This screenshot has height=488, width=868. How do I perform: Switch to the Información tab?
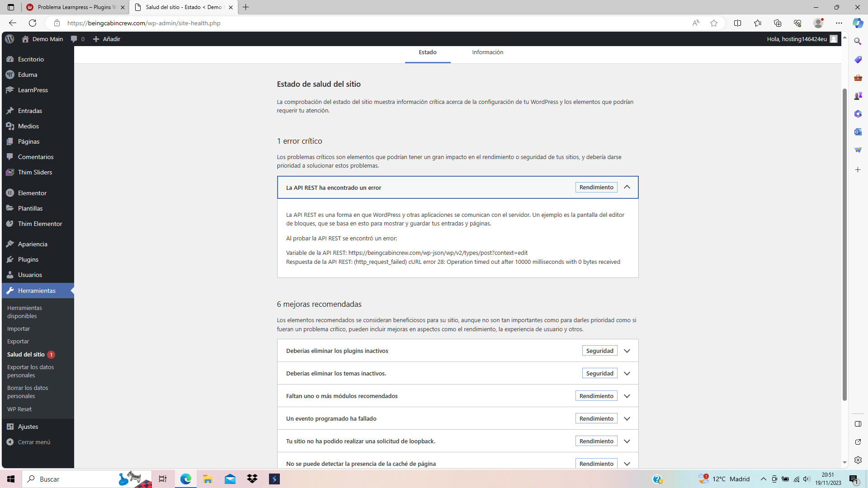488,53
